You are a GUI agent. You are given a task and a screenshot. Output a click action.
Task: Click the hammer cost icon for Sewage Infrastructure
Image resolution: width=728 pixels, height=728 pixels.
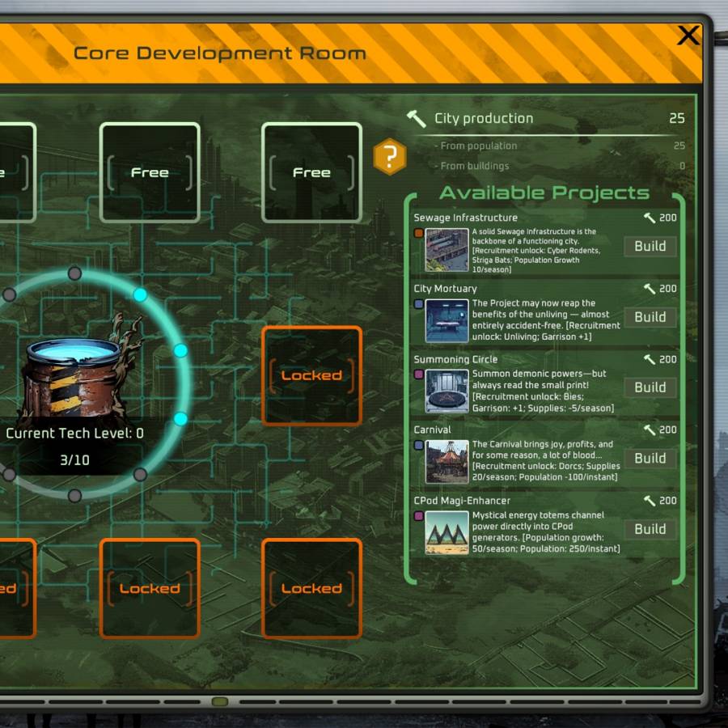(650, 218)
